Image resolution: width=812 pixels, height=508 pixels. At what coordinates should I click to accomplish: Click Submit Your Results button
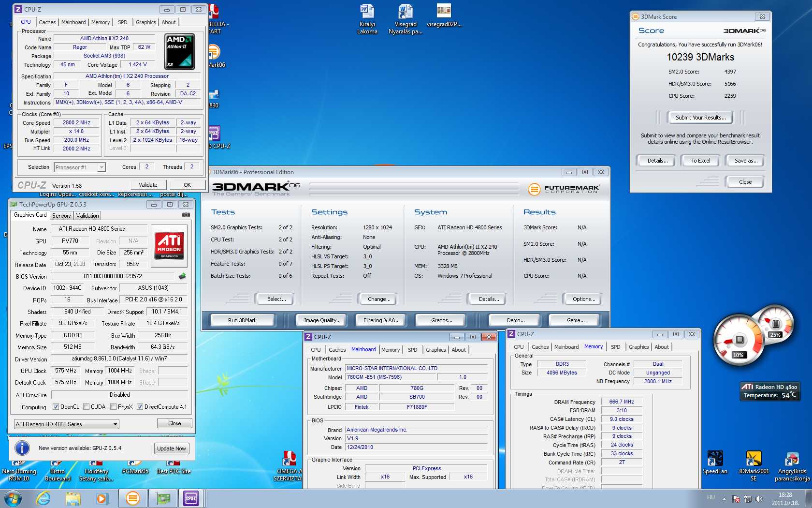(x=700, y=118)
